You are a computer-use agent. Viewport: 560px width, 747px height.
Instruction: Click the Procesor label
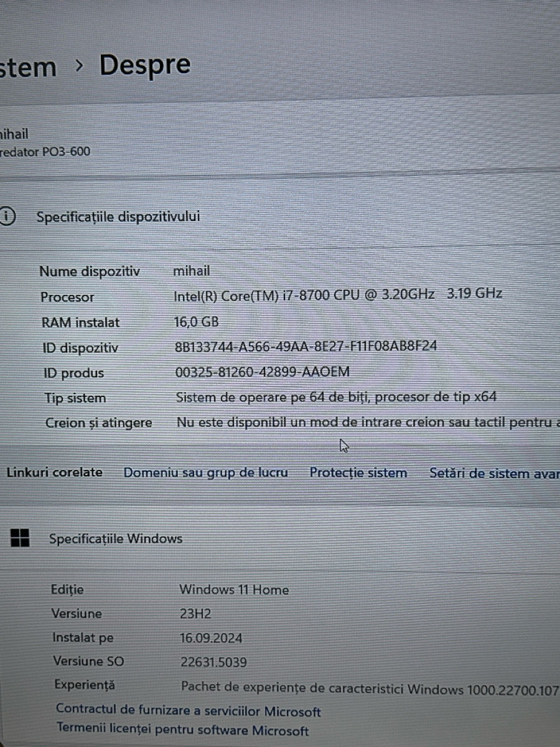[67, 297]
